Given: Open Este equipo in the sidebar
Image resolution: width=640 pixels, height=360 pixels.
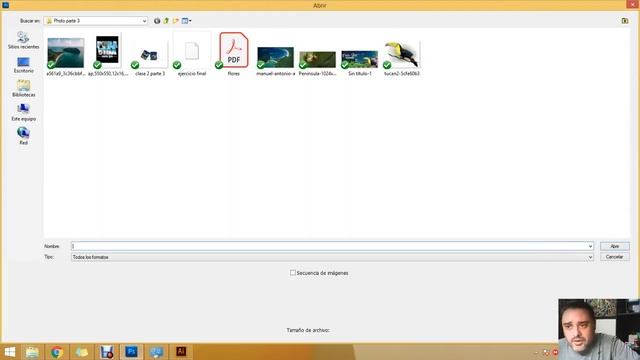Looking at the screenshot, I should (x=23, y=113).
